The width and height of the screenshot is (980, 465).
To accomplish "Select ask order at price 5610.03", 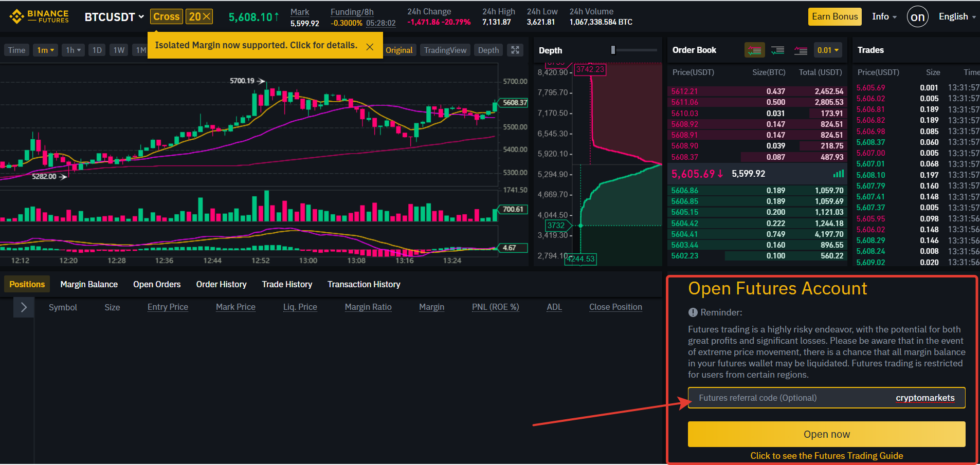I will point(757,114).
